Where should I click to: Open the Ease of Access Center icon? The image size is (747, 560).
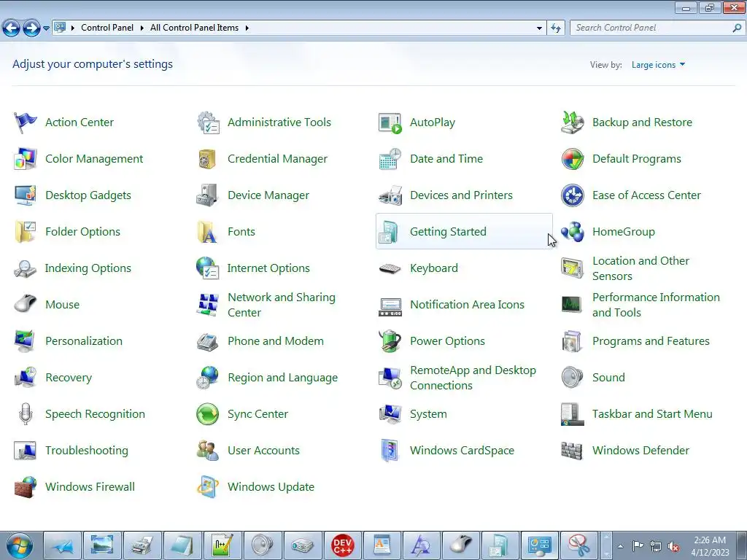[x=572, y=195]
